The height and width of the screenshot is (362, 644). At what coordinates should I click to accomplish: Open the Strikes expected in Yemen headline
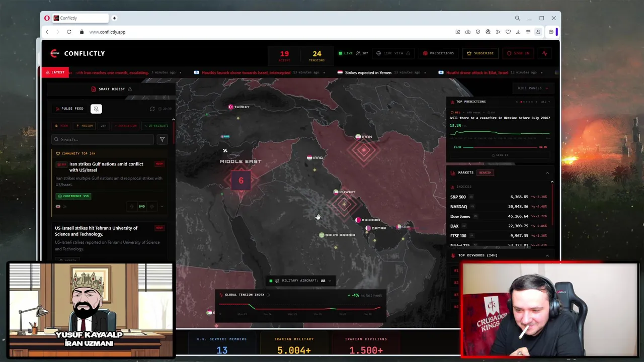tap(368, 73)
